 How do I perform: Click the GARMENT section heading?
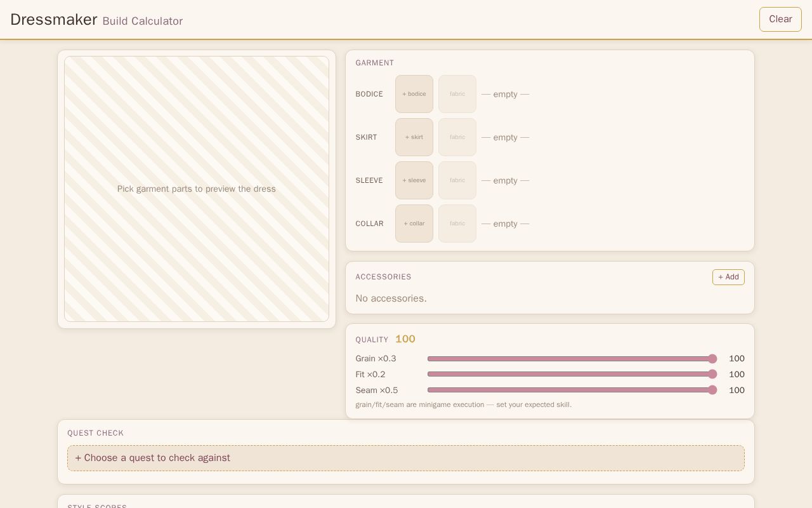pyautogui.click(x=375, y=63)
